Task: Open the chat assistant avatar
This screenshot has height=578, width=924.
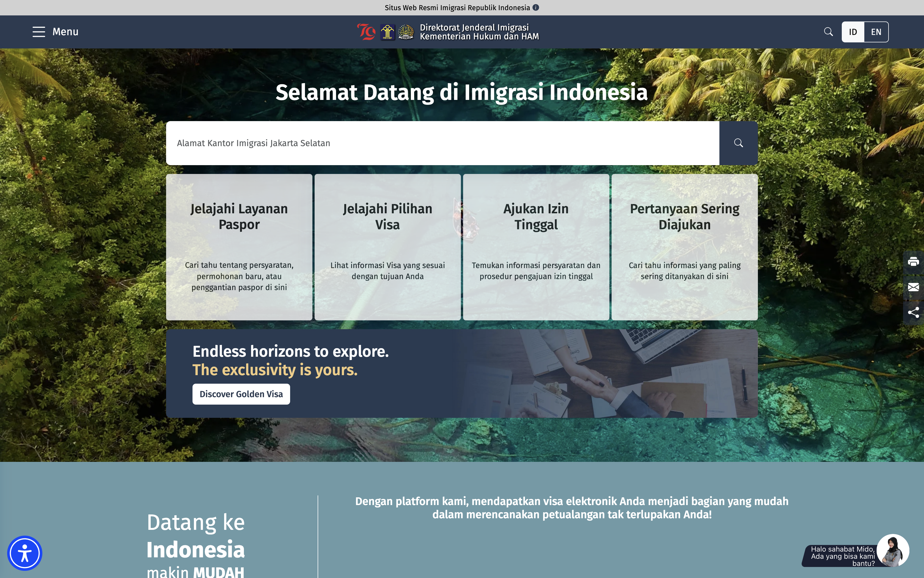Action: (x=893, y=550)
